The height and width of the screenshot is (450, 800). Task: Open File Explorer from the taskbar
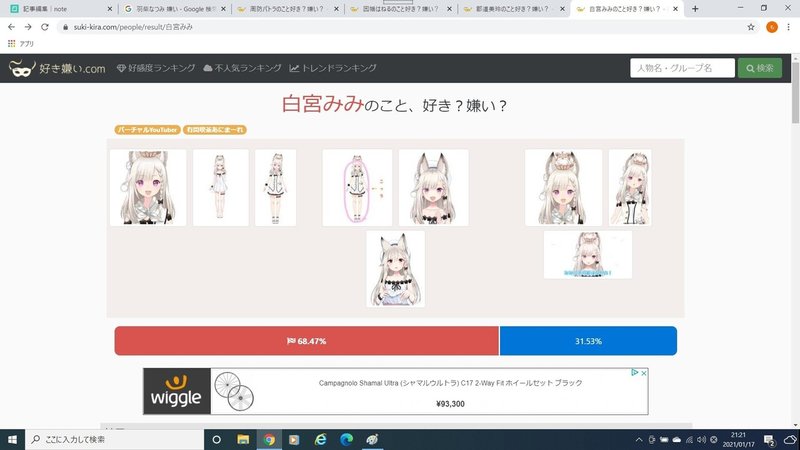(243, 439)
